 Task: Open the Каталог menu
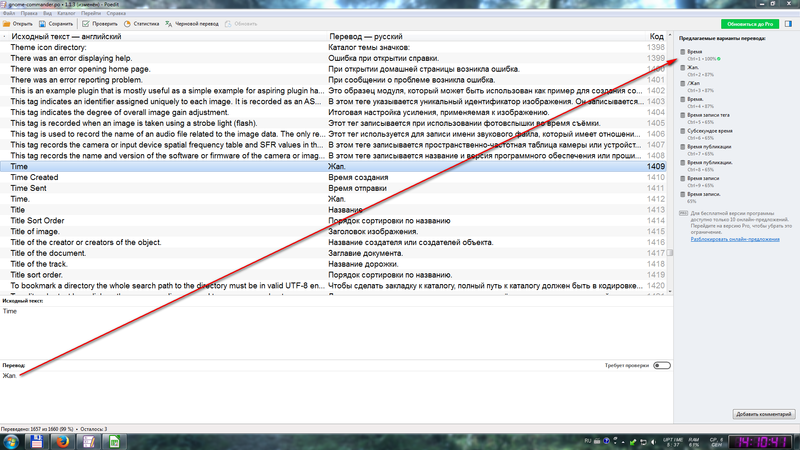click(66, 13)
